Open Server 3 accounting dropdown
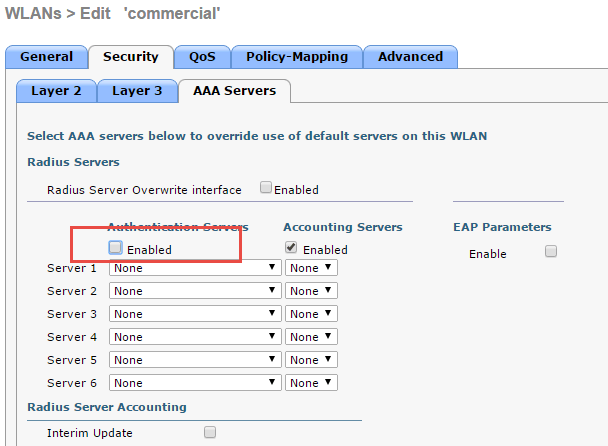The height and width of the screenshot is (446, 608). click(x=311, y=313)
